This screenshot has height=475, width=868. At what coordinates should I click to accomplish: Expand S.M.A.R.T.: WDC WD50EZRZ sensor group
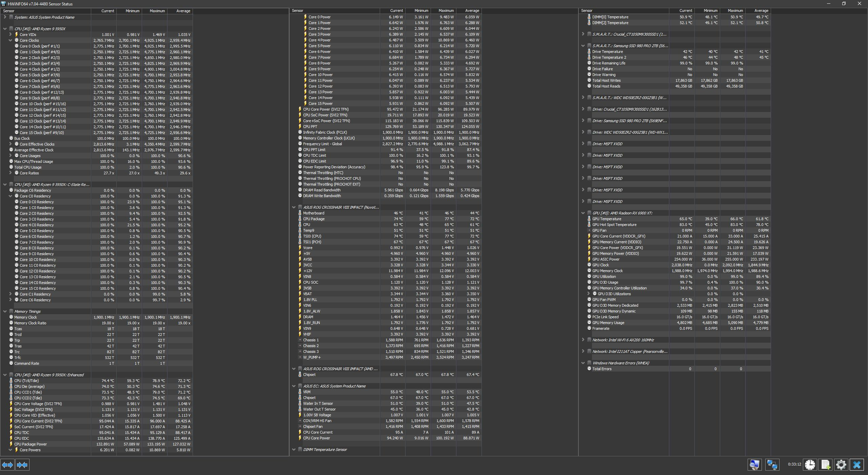tap(583, 98)
